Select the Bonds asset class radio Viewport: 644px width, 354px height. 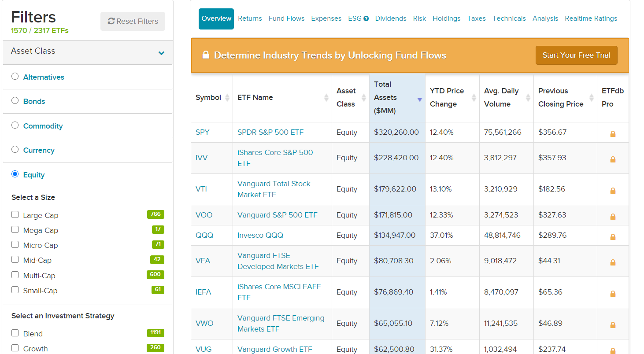(x=15, y=100)
